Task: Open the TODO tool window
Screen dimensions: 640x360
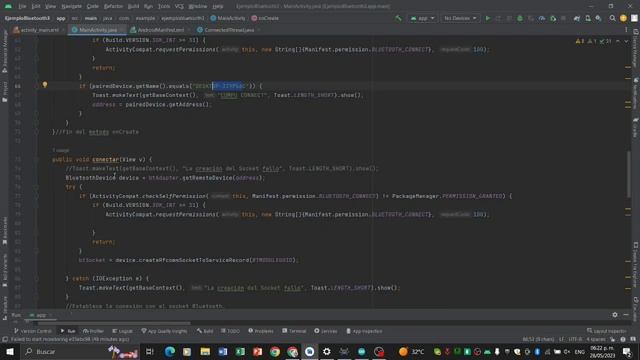Action: pos(231,331)
